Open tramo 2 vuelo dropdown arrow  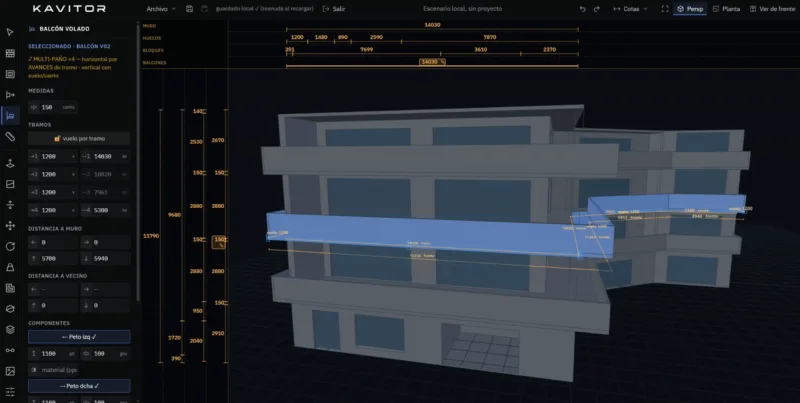[73, 174]
